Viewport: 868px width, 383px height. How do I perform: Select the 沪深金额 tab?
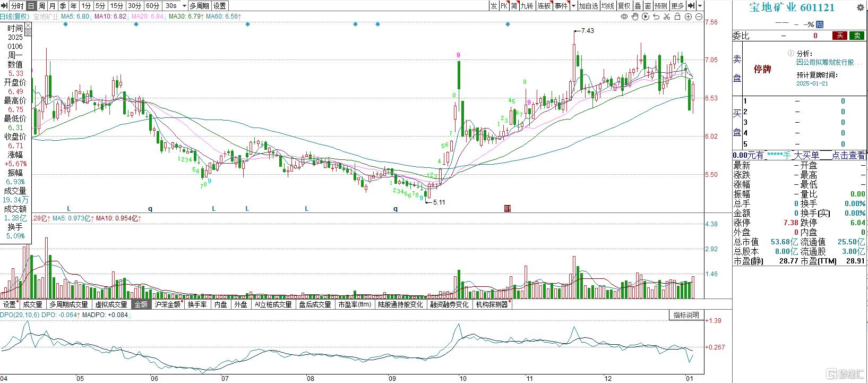pos(167,304)
